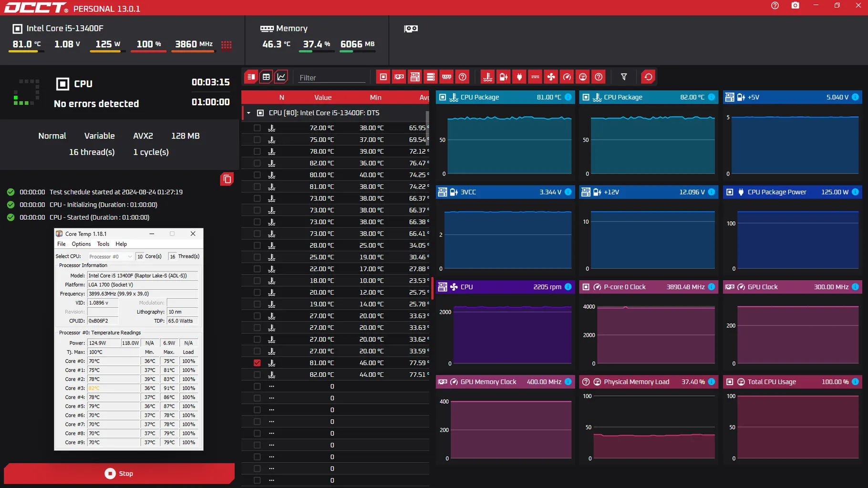This screenshot has width=868, height=488.
Task: Collapse the CPU [#0] Intel Core i5-13400F DTS group
Action: pyautogui.click(x=248, y=113)
